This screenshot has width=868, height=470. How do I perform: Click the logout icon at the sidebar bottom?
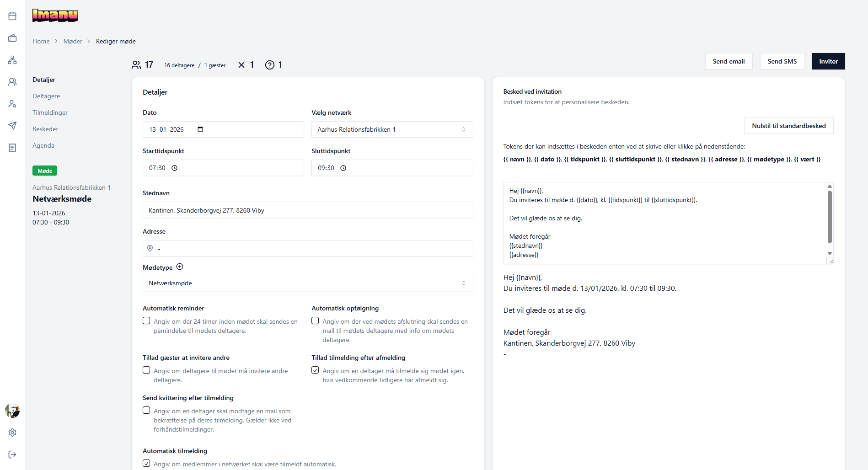[12, 454]
